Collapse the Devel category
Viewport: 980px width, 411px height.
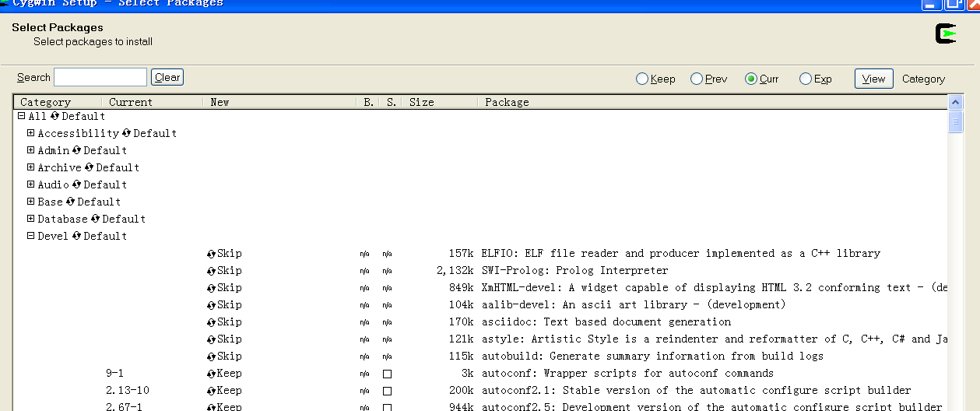pyautogui.click(x=31, y=236)
